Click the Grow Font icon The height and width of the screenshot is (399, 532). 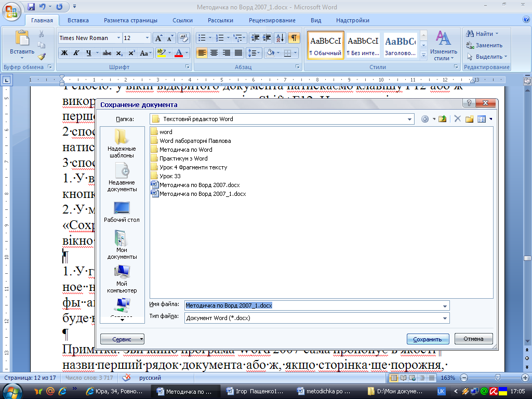pyautogui.click(x=158, y=38)
